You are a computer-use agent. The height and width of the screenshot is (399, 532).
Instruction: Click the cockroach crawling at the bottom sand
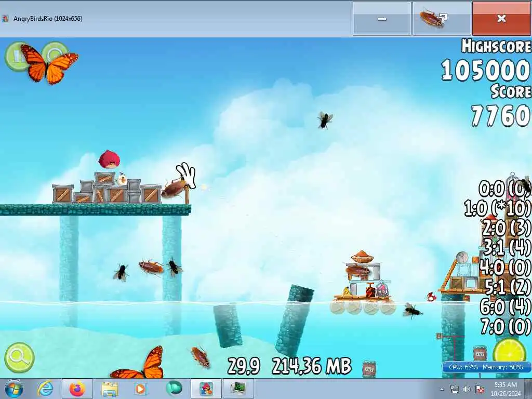(200, 356)
